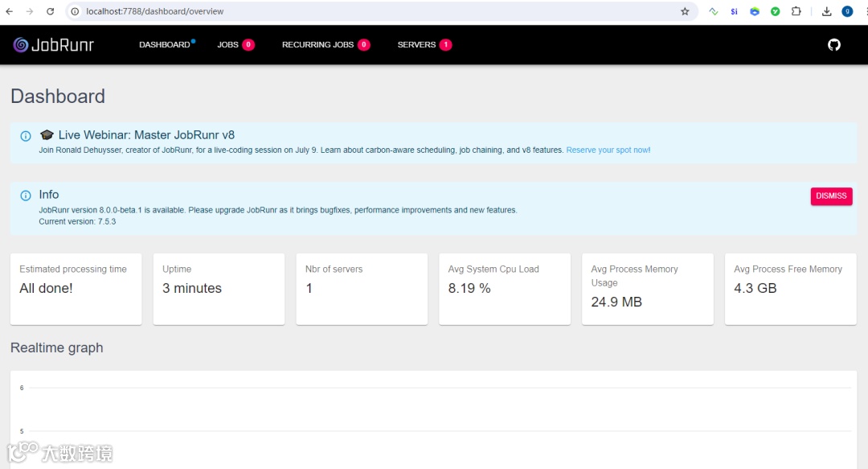Open the site info icon in address bar
This screenshot has height=469, width=868.
coord(75,11)
